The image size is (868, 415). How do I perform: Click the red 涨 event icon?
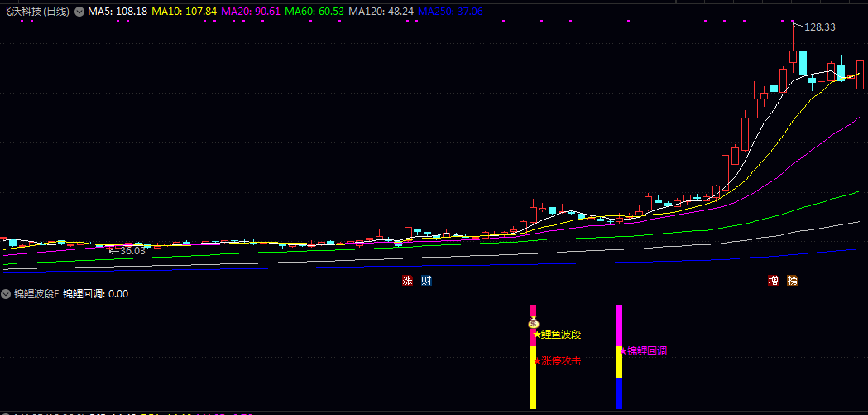(x=407, y=281)
